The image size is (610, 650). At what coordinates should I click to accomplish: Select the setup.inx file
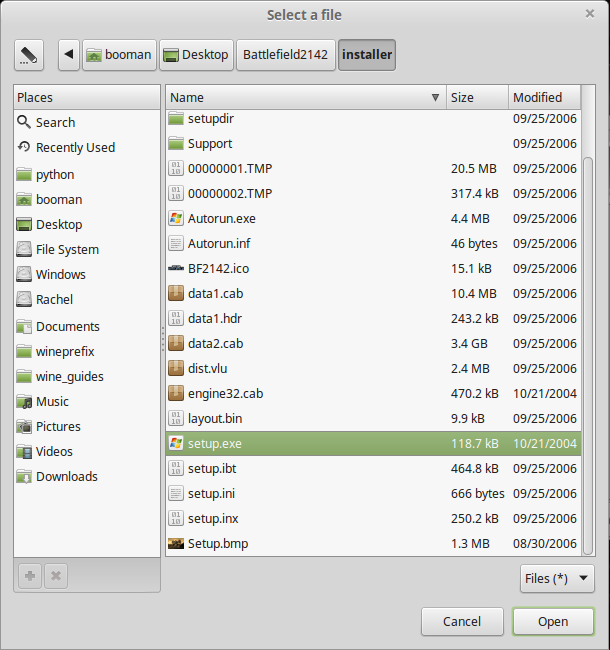(x=373, y=519)
